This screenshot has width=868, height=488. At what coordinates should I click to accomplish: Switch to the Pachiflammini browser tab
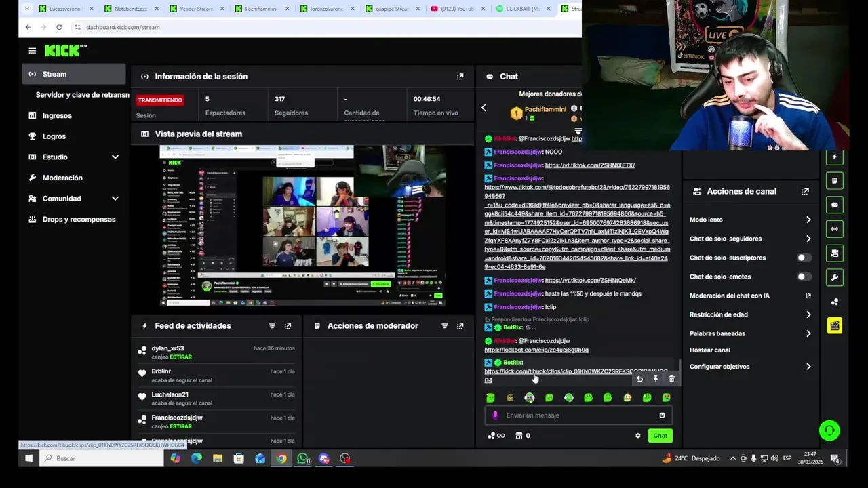pyautogui.click(x=260, y=9)
